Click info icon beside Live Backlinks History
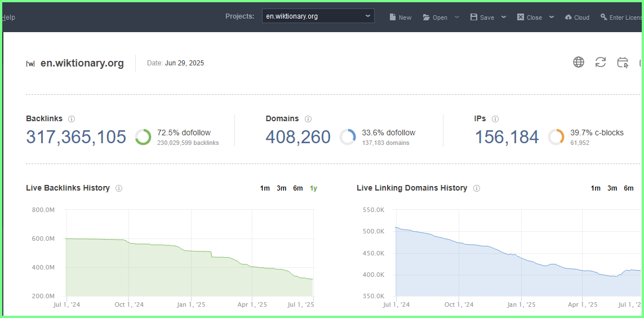This screenshot has height=318, width=644. pos(119,188)
